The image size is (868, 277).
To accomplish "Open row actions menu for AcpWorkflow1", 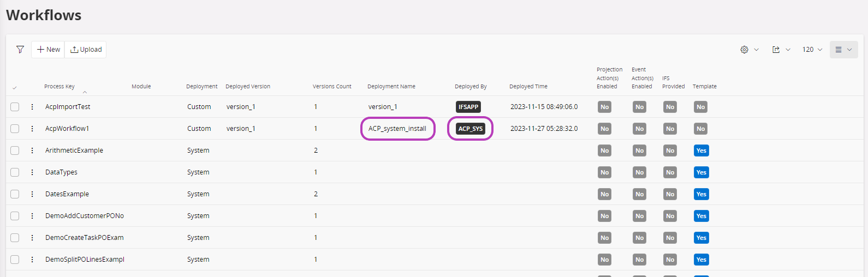I will click(x=32, y=129).
